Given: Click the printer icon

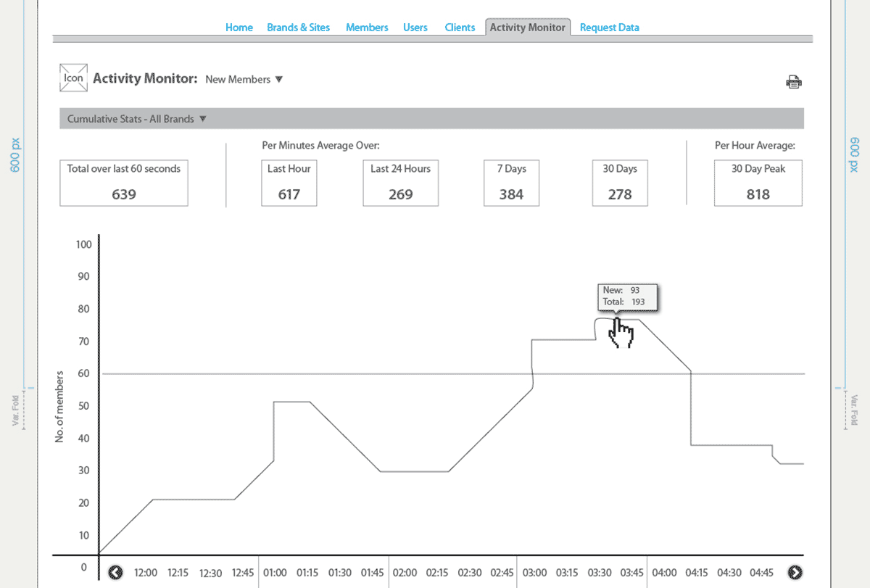Looking at the screenshot, I should (794, 82).
